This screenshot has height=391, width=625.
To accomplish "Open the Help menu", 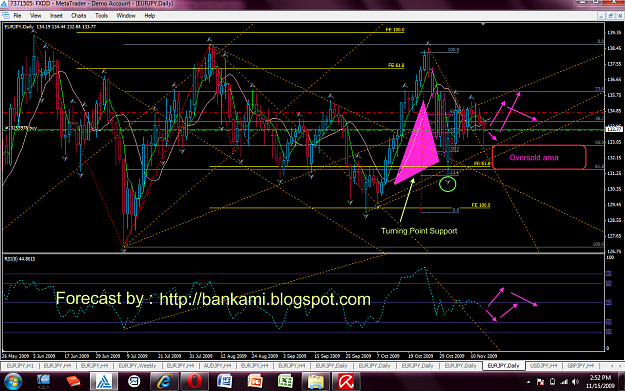I will (149, 16).
